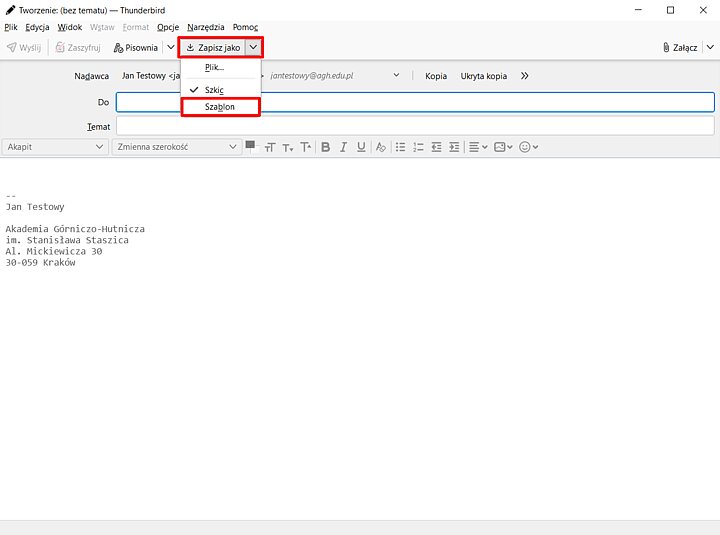Viewport: 720px width, 535px height.
Task: Toggle the Zapisz jako dropdown arrow
Action: pyautogui.click(x=253, y=47)
